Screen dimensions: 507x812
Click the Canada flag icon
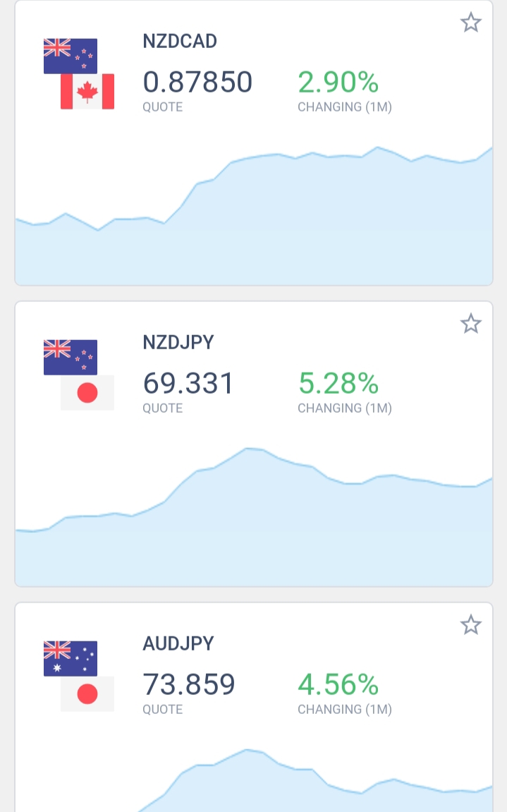click(x=87, y=92)
